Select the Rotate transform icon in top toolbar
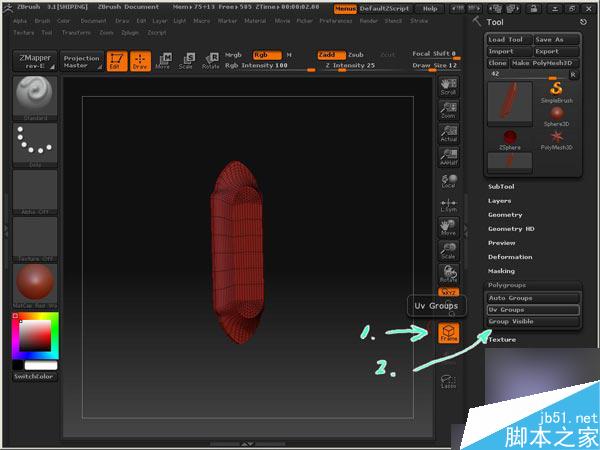This screenshot has height=450, width=600. point(210,61)
